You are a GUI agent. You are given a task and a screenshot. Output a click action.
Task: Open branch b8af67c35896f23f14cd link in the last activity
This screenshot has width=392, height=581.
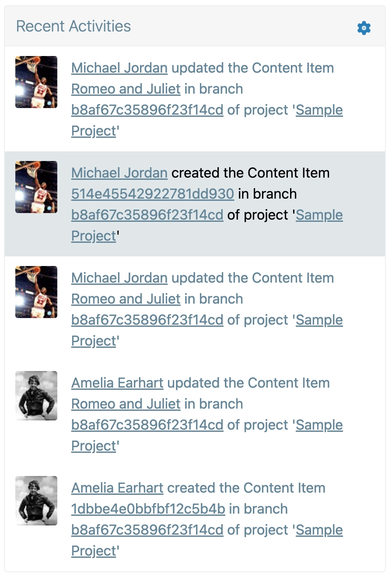(x=147, y=530)
